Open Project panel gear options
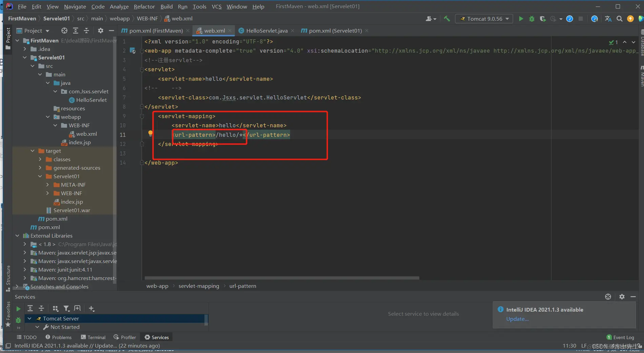 click(x=101, y=31)
